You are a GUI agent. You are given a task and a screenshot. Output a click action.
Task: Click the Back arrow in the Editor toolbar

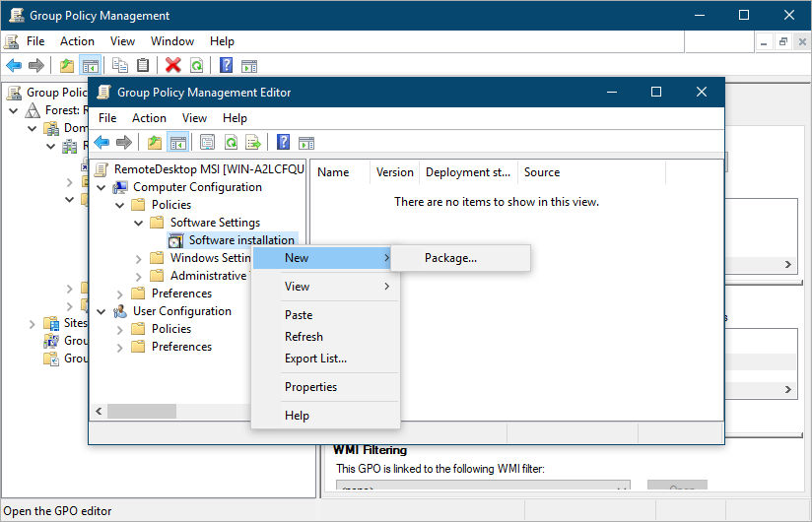(101, 142)
